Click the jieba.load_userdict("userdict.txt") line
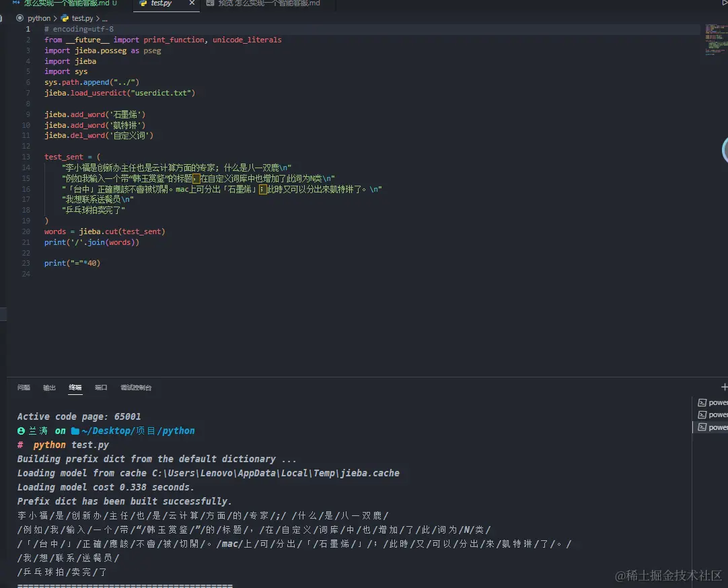728x588 pixels. [120, 93]
